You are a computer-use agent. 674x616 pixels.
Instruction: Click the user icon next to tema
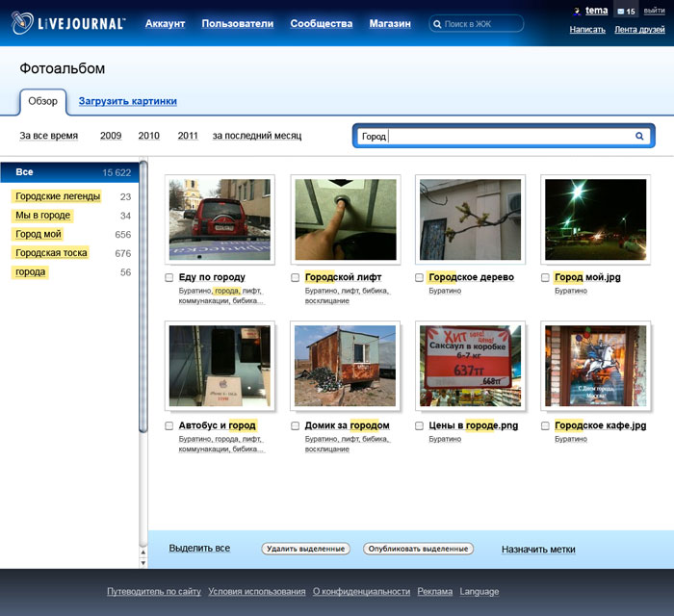pyautogui.click(x=577, y=12)
